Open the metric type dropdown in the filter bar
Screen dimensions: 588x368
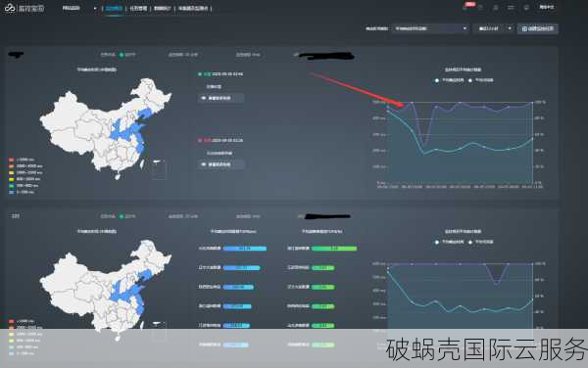(x=430, y=28)
